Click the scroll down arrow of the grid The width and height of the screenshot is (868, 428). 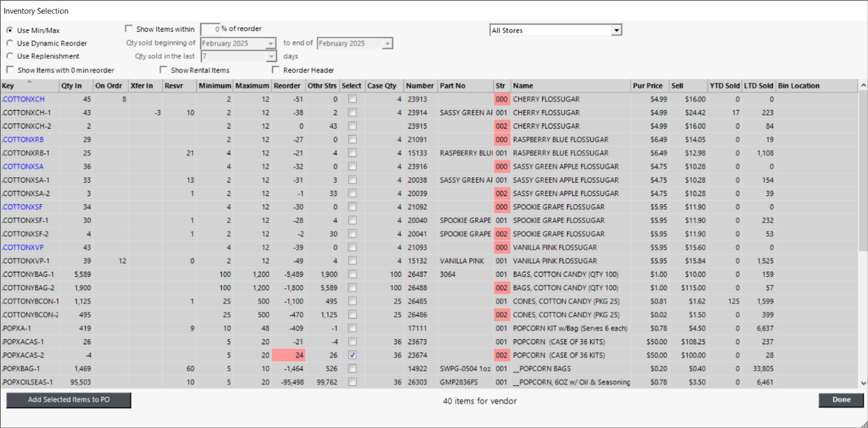pos(863,382)
